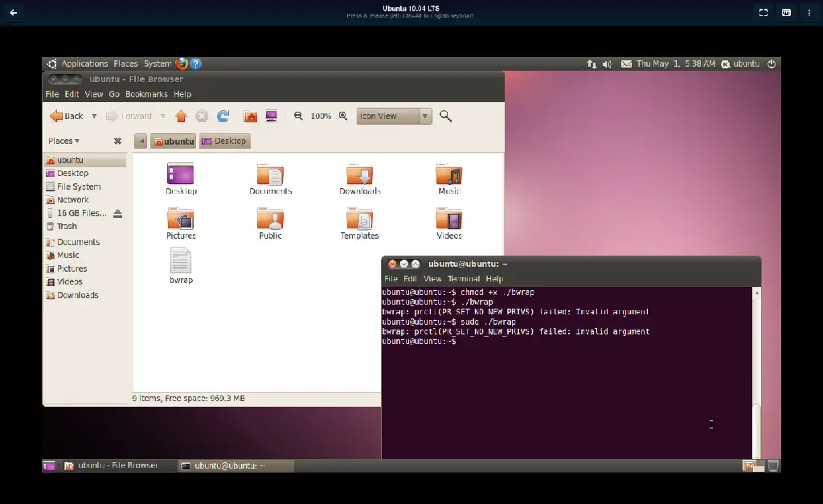
Task: Select the Pictures folder icon
Action: (x=181, y=219)
